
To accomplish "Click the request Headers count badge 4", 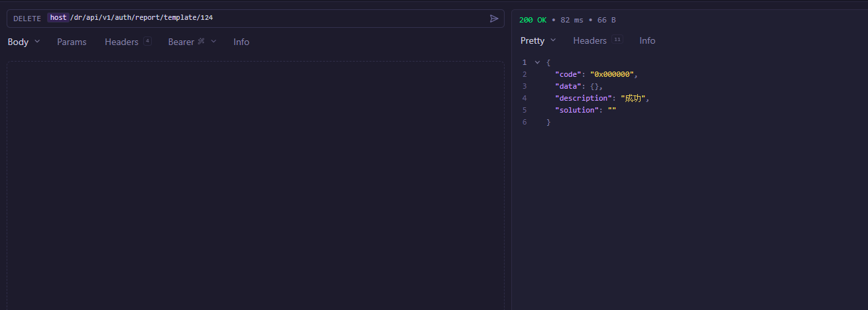I will [x=147, y=41].
